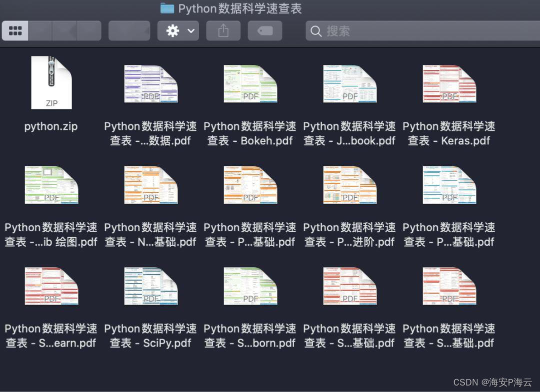Click the file name ending in -...数据.pdf
The width and height of the screenshot is (540, 392).
pos(150,133)
